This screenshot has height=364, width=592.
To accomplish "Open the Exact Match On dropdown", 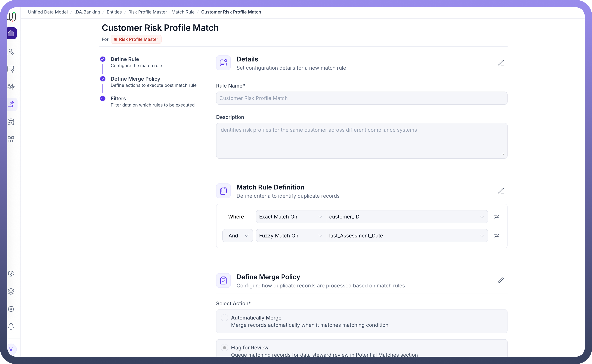I will (x=291, y=217).
